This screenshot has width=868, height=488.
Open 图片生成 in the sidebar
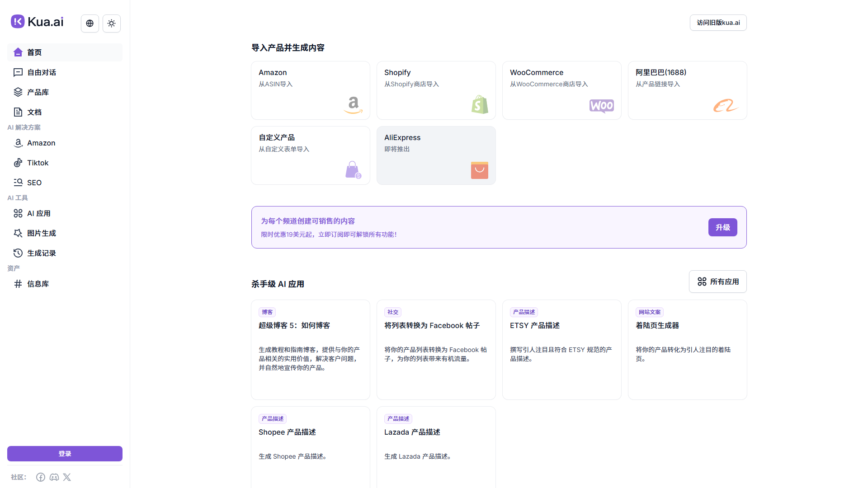point(41,233)
